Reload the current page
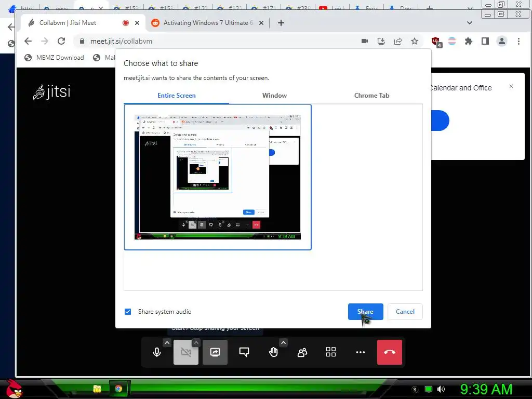532x399 pixels. coord(61,41)
